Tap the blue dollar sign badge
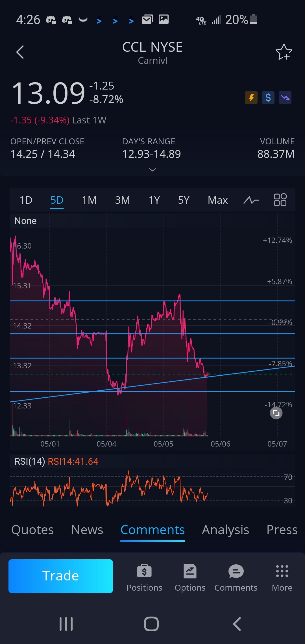The image size is (305, 644). pyautogui.click(x=268, y=98)
